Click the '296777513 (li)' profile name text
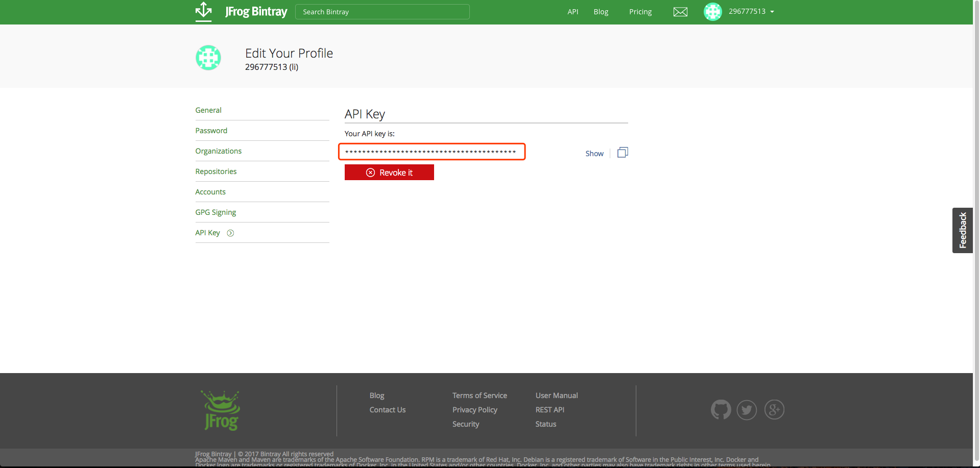 272,67
